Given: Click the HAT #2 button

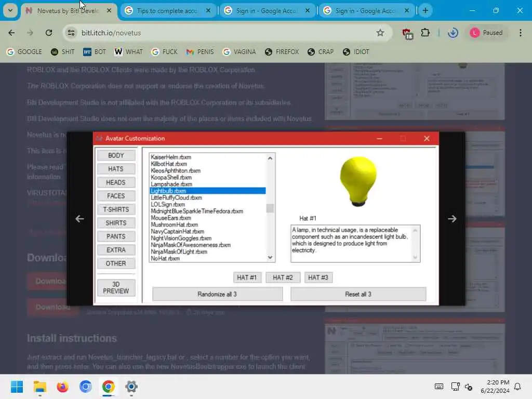Looking at the screenshot, I should click(x=283, y=277).
